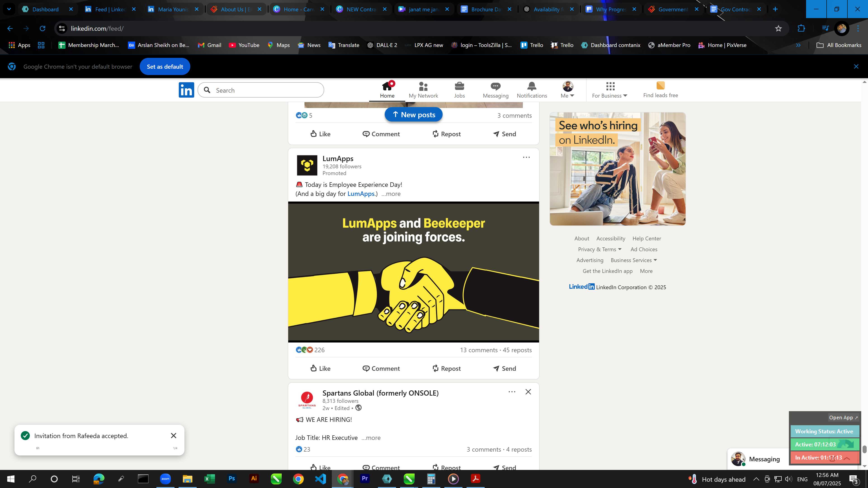Focus the LinkedIn Search field
The image size is (868, 488).
pos(261,90)
